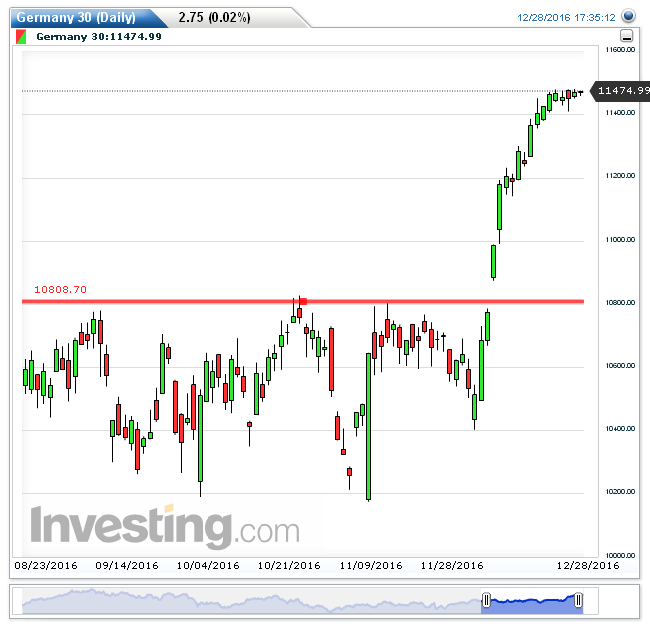Screen dimensions: 650x627
Task: Click the 10600.00 price axis label
Action: 620,366
